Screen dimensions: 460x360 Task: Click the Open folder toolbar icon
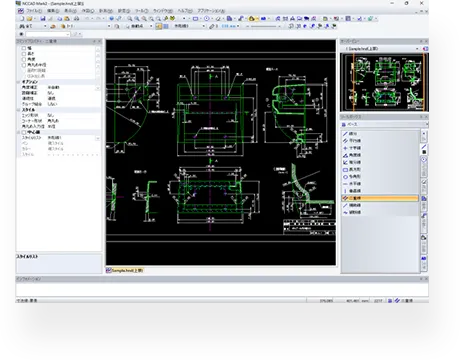[x=29, y=19]
